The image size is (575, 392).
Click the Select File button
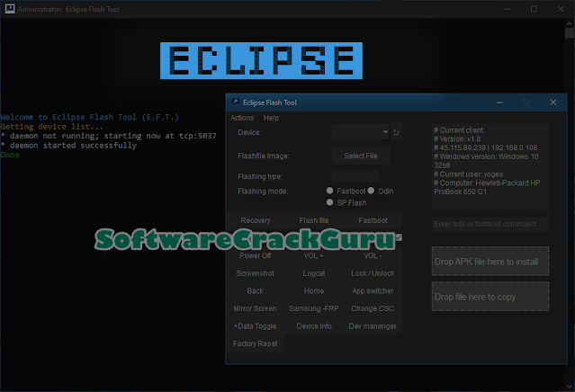361,156
